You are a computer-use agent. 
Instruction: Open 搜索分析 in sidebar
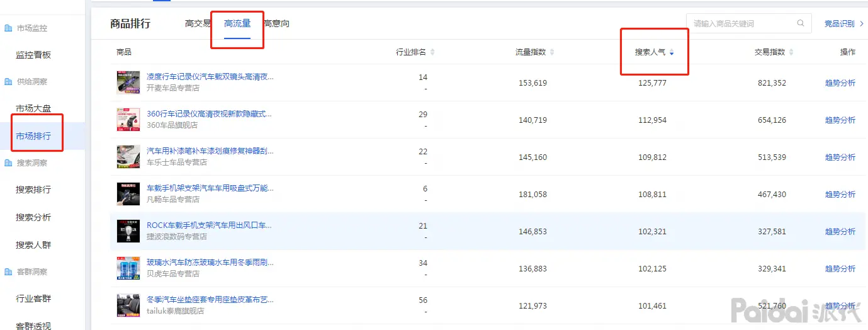point(33,217)
